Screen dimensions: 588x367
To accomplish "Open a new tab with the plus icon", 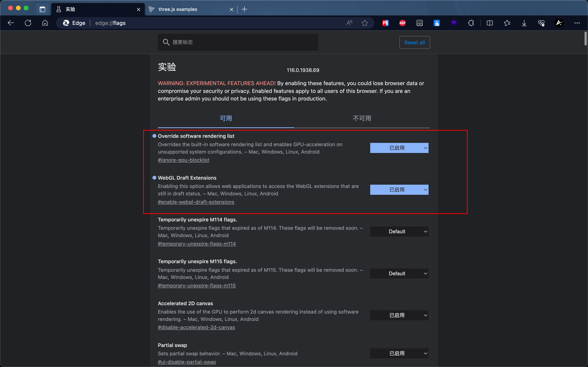I will point(244,9).
